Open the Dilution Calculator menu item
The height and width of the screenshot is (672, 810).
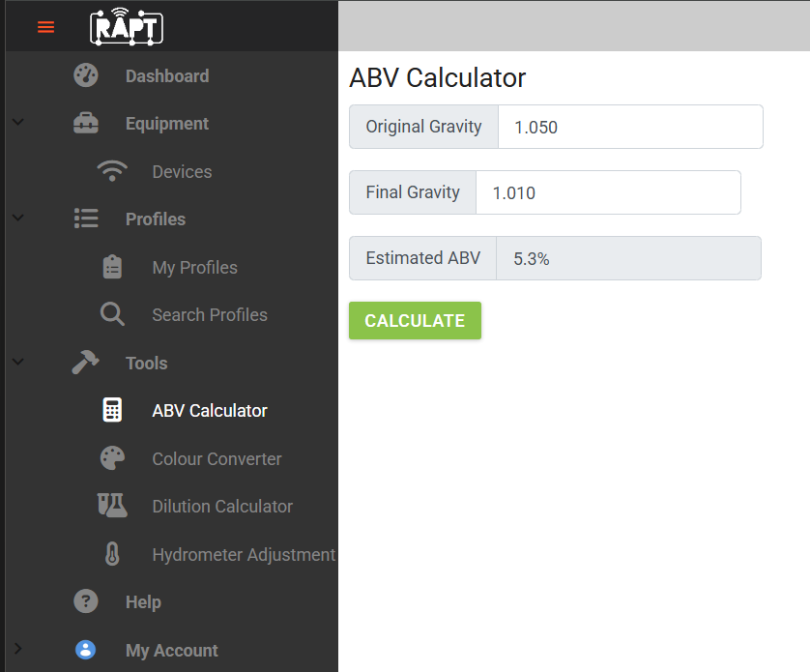222,507
